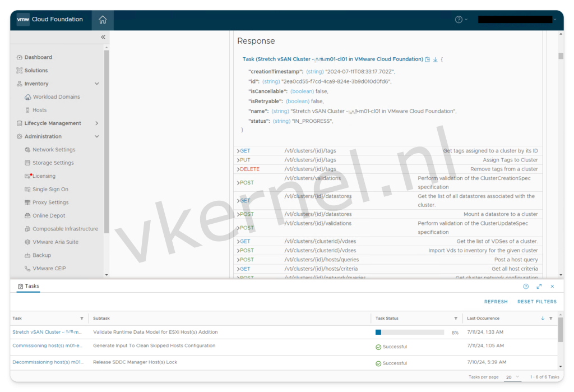Copy the task response to clipboard
574x392 pixels.
[428, 59]
